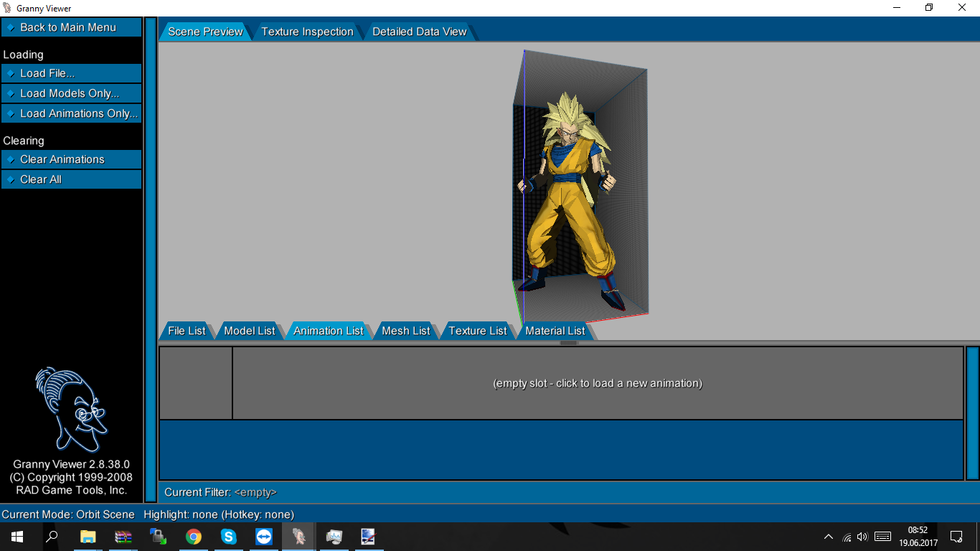The height and width of the screenshot is (551, 980).
Task: Open File Explorer from the taskbar
Action: pyautogui.click(x=88, y=537)
